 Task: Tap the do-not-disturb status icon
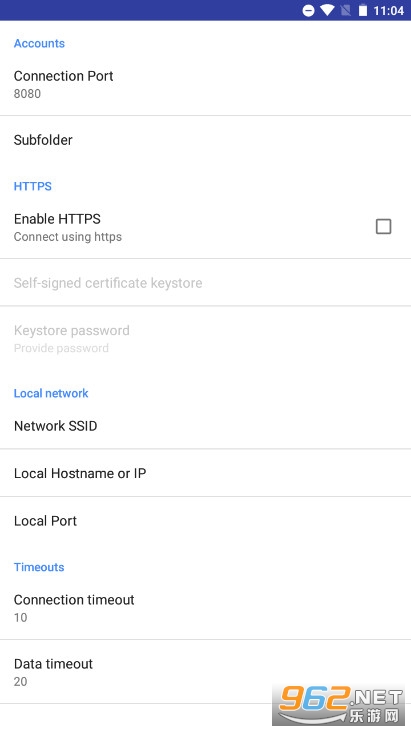pyautogui.click(x=308, y=10)
